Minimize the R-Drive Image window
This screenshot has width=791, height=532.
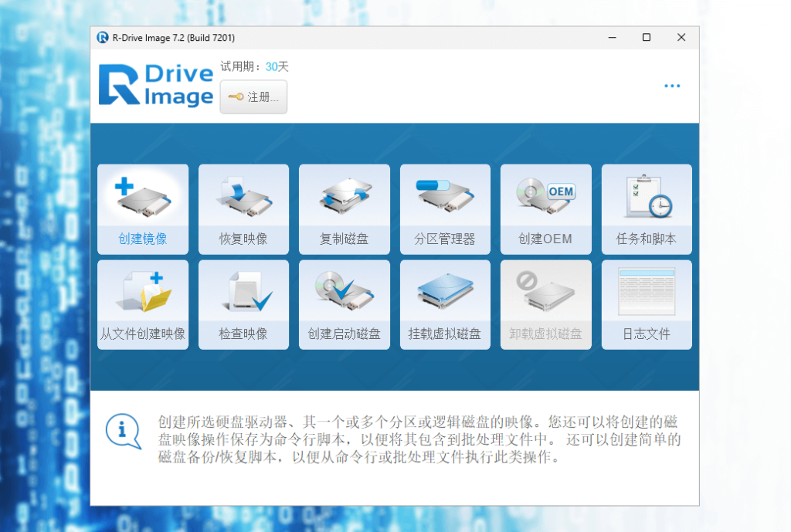613,38
